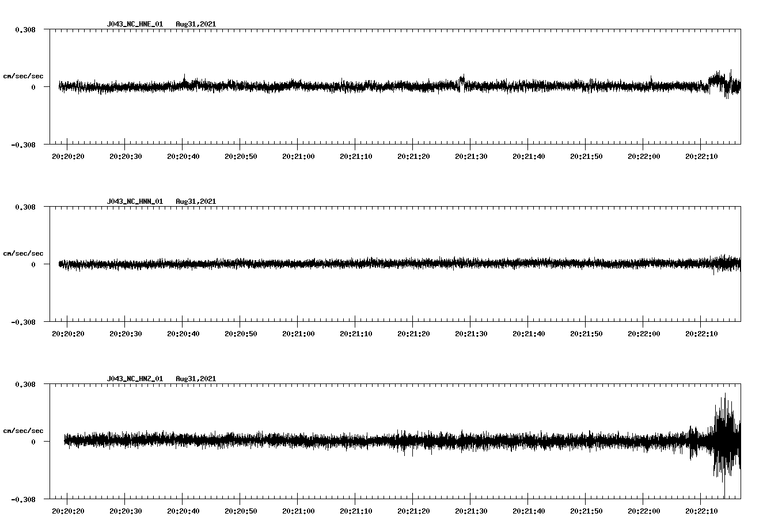Image resolution: width=782 pixels, height=532 pixels.
Task: Pick 20:21:30 tick label below HNN trace
Action: pyautogui.click(x=471, y=333)
